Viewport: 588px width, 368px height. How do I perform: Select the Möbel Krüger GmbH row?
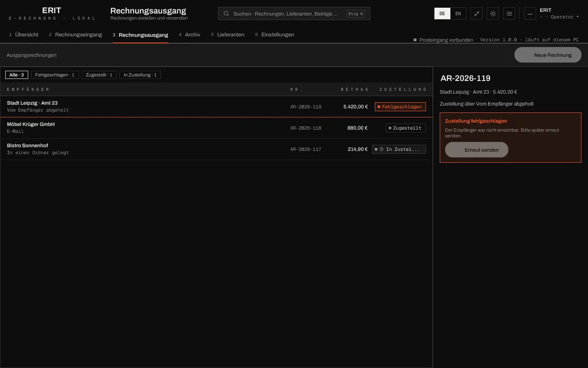[216, 128]
